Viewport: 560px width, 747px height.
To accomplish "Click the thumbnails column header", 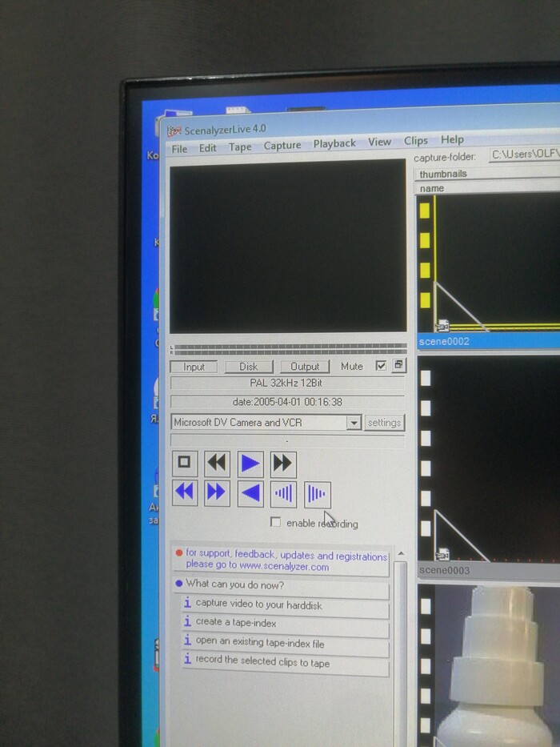I will click(x=487, y=174).
